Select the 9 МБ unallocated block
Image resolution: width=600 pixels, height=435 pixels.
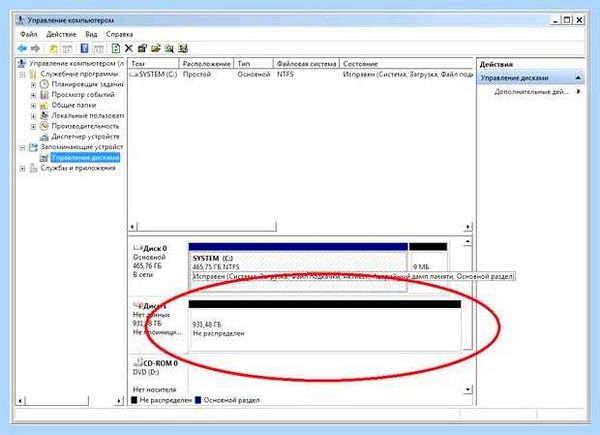[x=428, y=268]
